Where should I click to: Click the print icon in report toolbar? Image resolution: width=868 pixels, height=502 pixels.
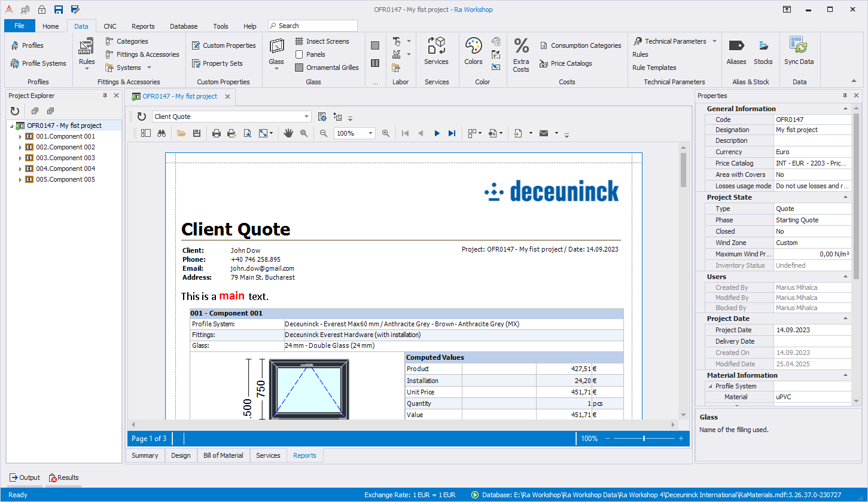coord(217,133)
